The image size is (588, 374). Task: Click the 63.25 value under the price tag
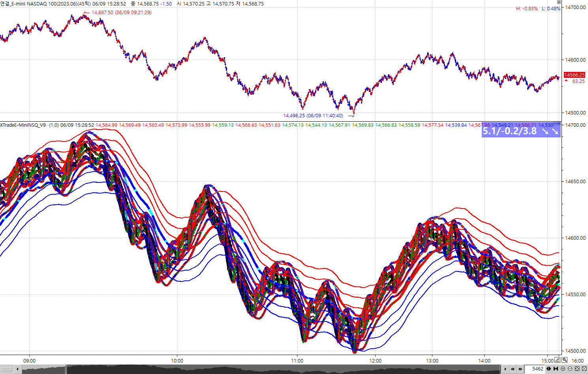tap(579, 81)
